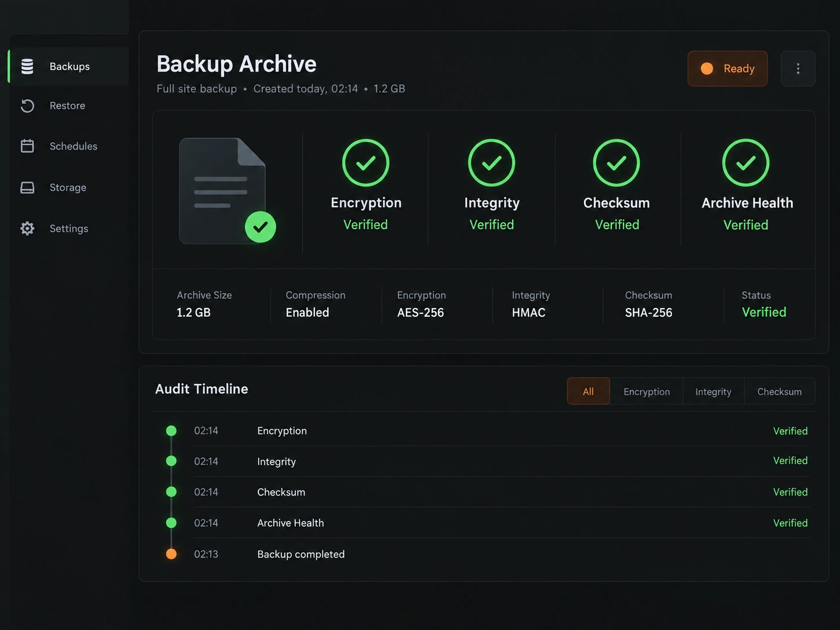Image resolution: width=840 pixels, height=630 pixels.
Task: Click green marker for 02:14 Checksum event
Action: tap(171, 491)
